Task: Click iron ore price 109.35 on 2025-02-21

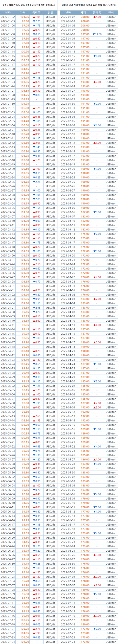Action: pos(25,173)
